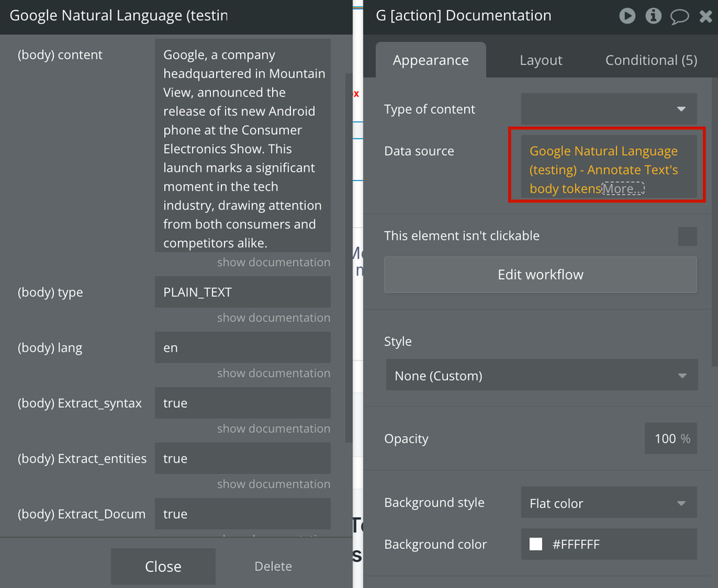Click the Close button in Google Natural Language panel
This screenshot has width=718, height=588.
(163, 566)
